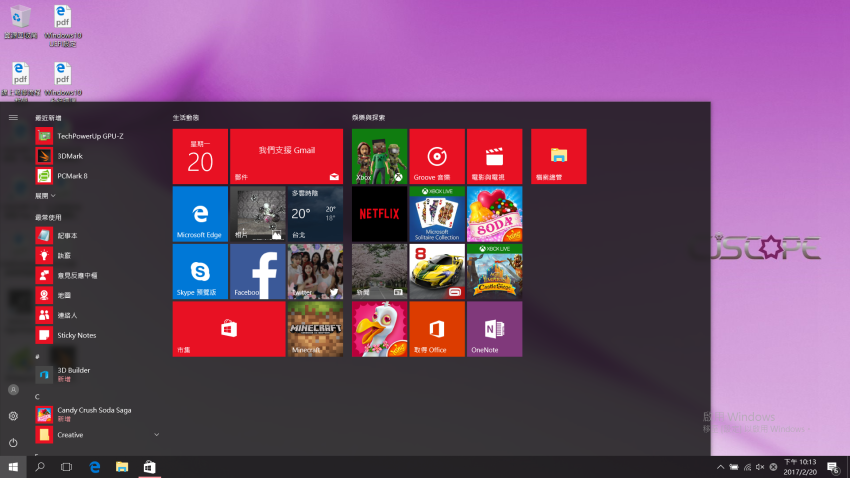Open the user account icon in Start sidebar
850x478 pixels.
[14, 390]
